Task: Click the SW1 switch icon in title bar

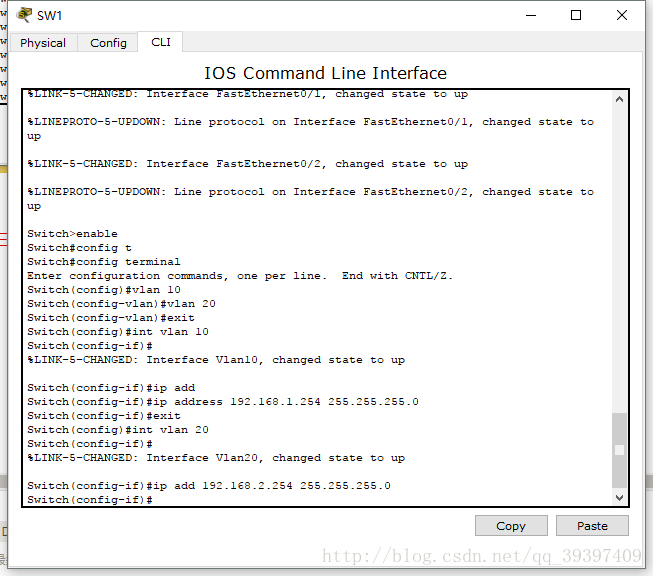Action: pos(24,15)
